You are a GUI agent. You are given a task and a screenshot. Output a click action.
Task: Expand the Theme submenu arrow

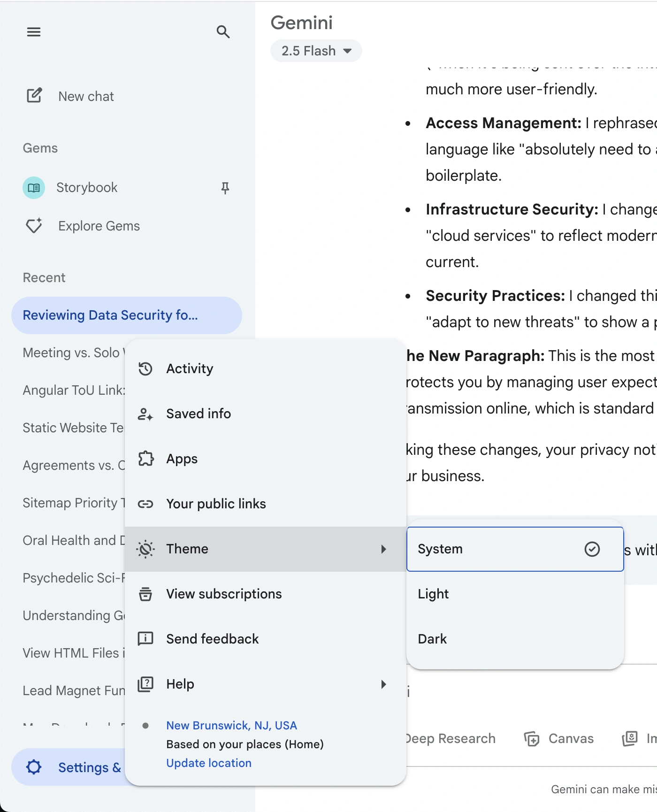(383, 549)
